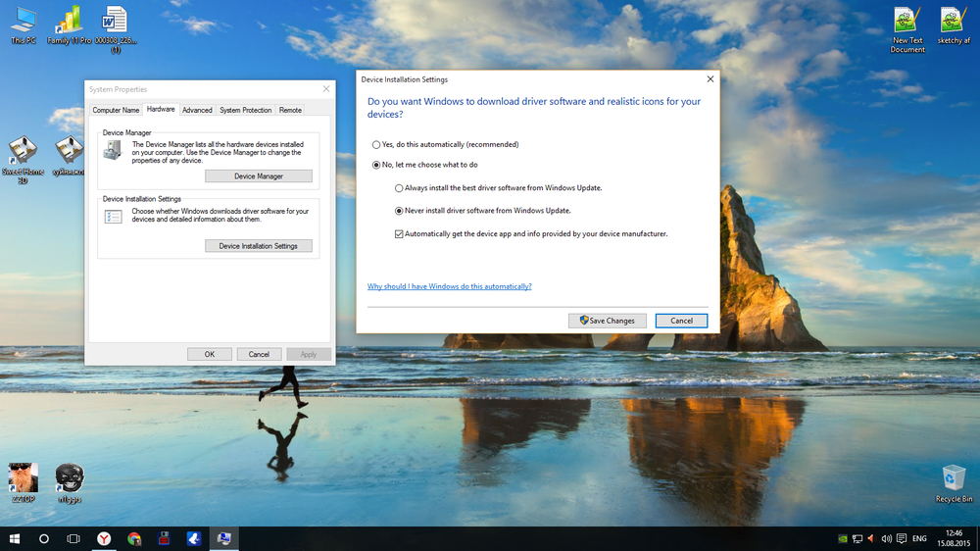Select "Yes, do this automatically (recommended)"
980x551 pixels.
tap(376, 145)
